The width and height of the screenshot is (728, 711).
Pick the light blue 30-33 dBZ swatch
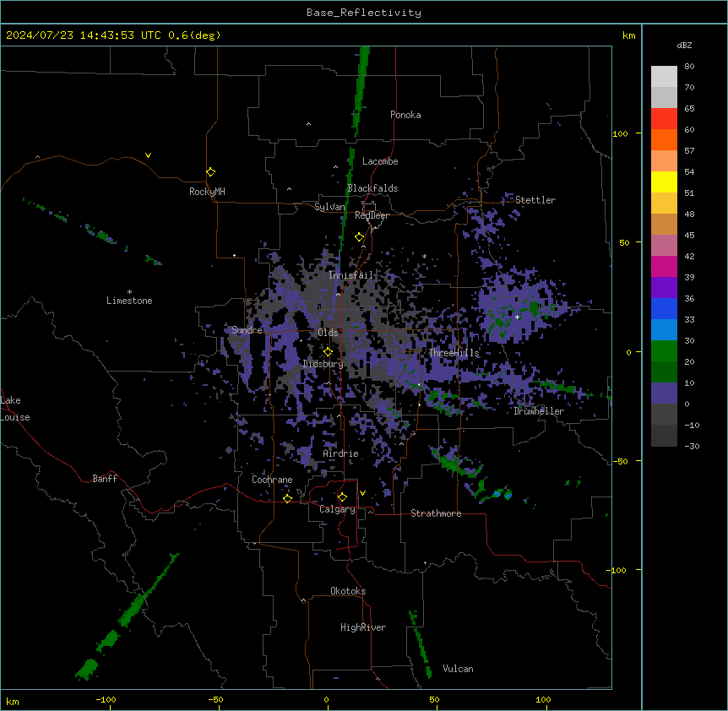tap(664, 330)
